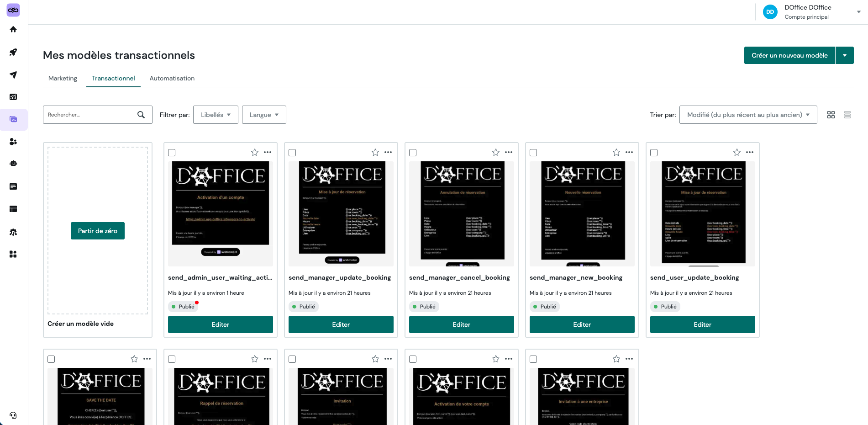Switch to list view layout
Image resolution: width=868 pixels, height=425 pixels.
pyautogui.click(x=847, y=115)
